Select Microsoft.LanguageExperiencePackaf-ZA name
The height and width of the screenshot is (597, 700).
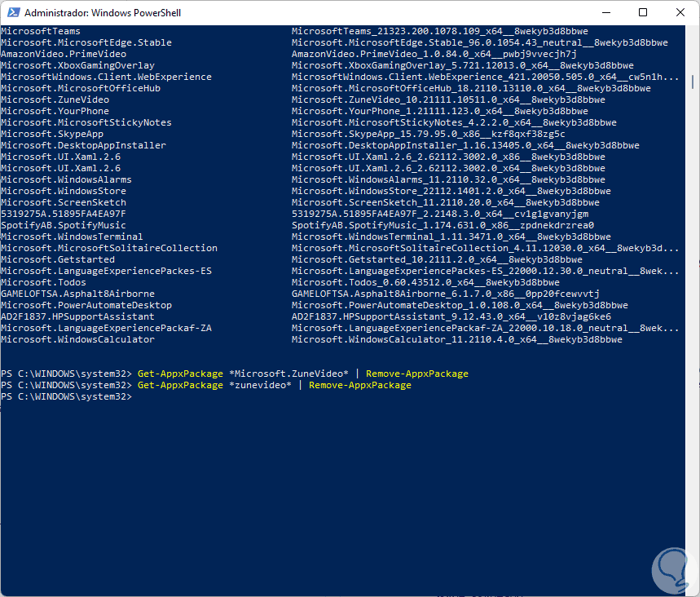pyautogui.click(x=106, y=328)
